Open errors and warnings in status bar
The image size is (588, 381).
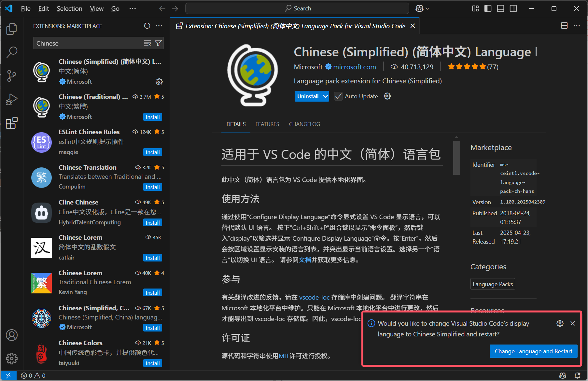33,375
